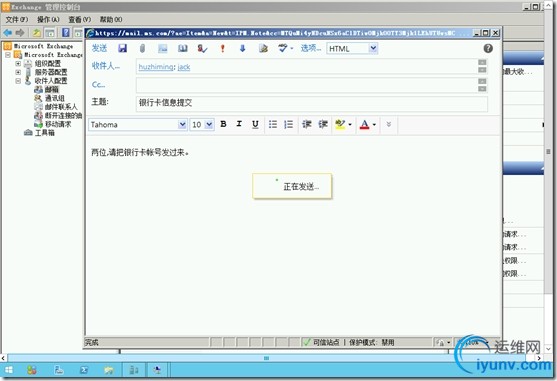The width and height of the screenshot is (557, 381).
Task: Click the 主题 subject field with 银行卡信息提交
Action: pos(312,103)
